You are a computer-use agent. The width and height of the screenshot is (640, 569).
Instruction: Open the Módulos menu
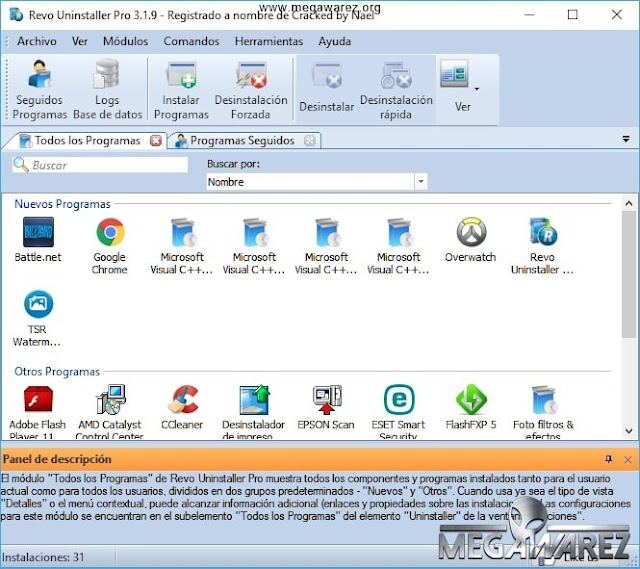(125, 41)
